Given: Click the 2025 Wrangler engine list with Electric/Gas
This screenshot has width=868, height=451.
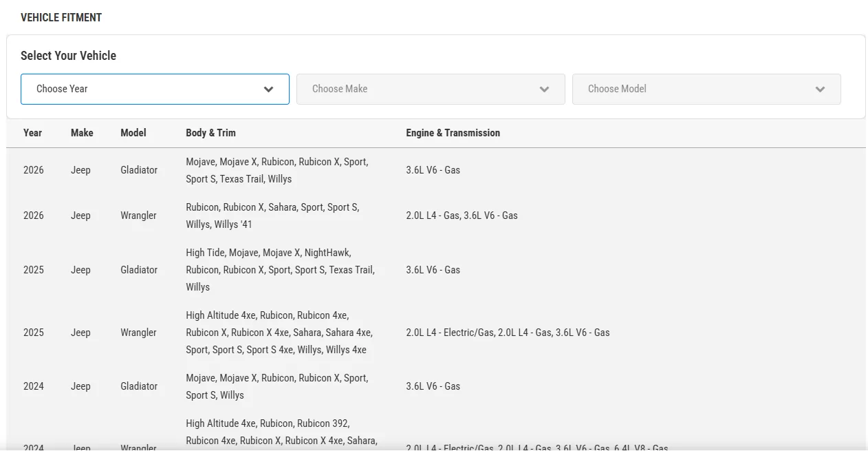Looking at the screenshot, I should 508,333.
